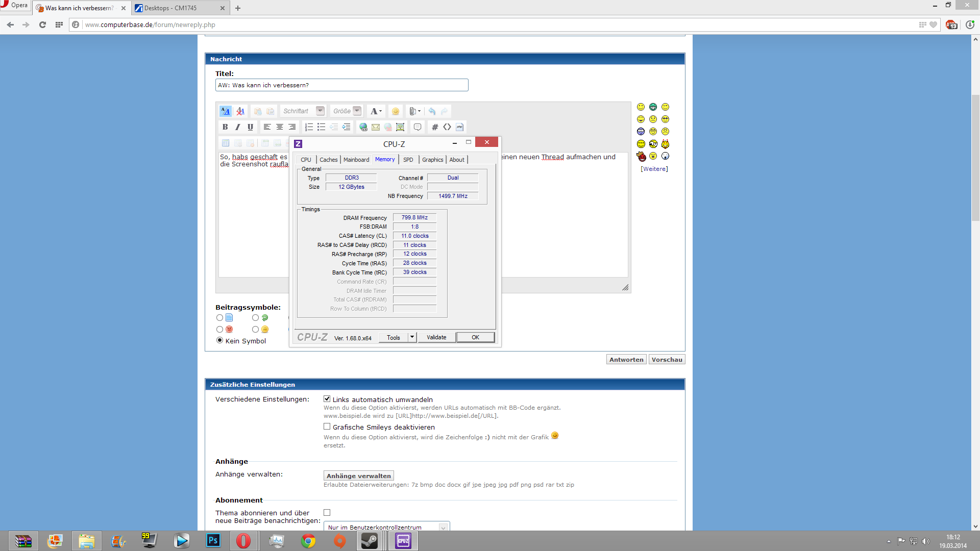The image size is (980, 551).
Task: Switch to the Mainboard tab in CPU-Z
Action: click(356, 160)
